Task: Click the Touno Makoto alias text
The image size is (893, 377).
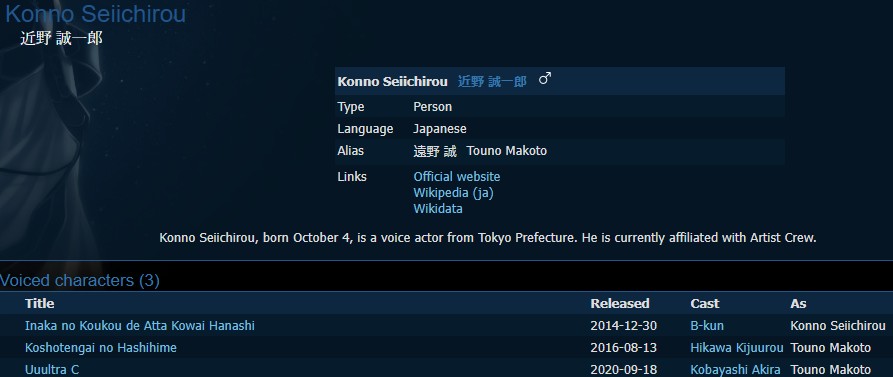Action: [x=506, y=151]
